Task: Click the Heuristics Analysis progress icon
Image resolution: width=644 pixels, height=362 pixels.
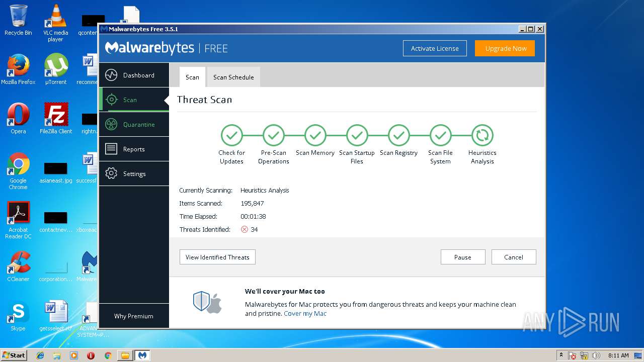Action: (482, 135)
